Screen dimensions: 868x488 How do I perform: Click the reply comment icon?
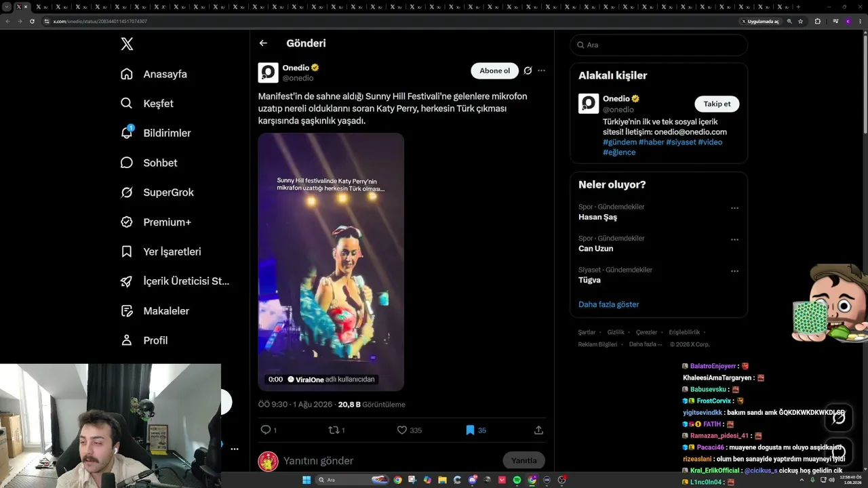[x=266, y=430]
